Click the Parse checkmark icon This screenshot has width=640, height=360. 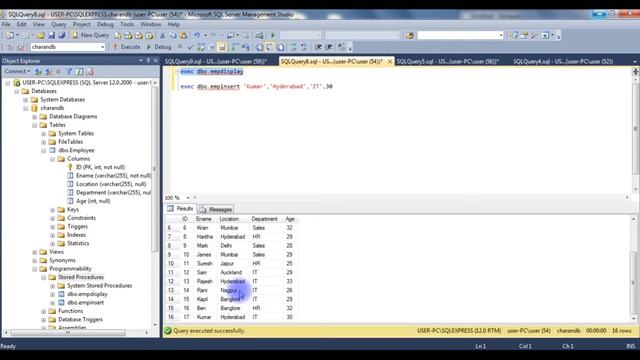coord(190,47)
